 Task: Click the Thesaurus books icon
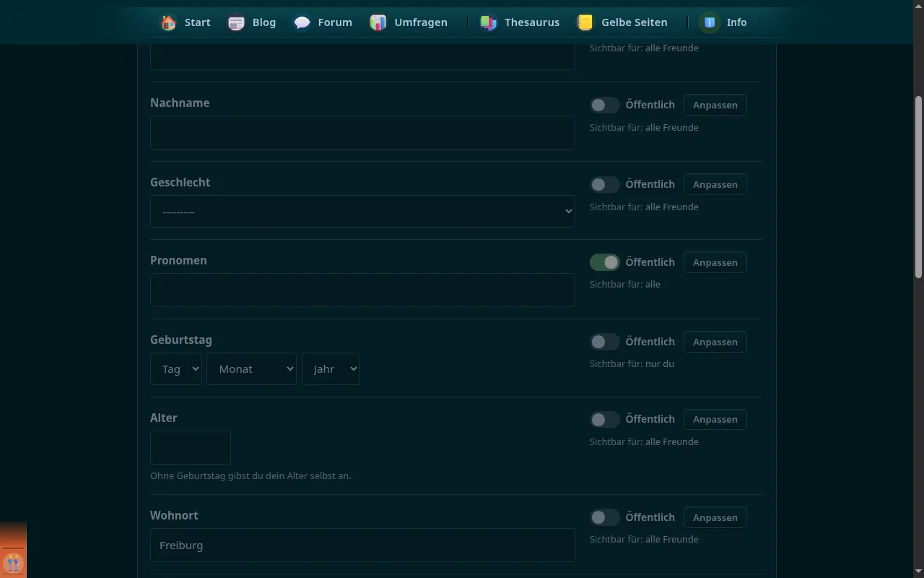click(489, 22)
